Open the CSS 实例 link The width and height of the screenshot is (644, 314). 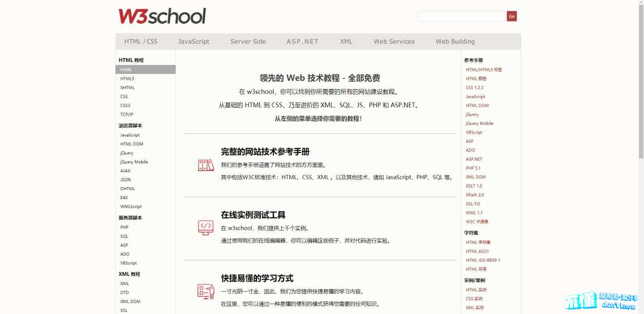(474, 299)
